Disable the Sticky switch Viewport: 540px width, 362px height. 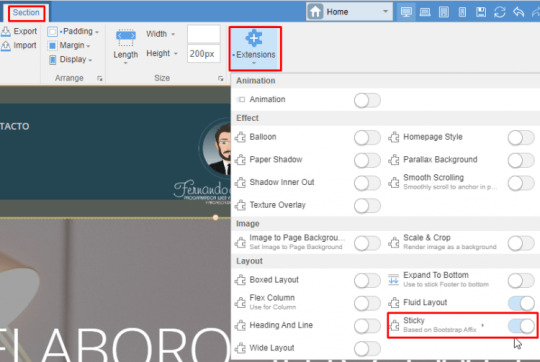521,326
